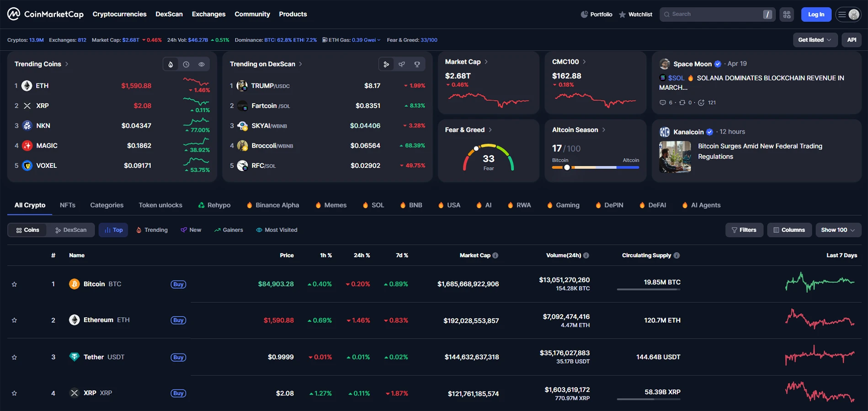Screen dimensions: 868x411
Task: Open the Exchanges menu
Action: click(x=208, y=14)
